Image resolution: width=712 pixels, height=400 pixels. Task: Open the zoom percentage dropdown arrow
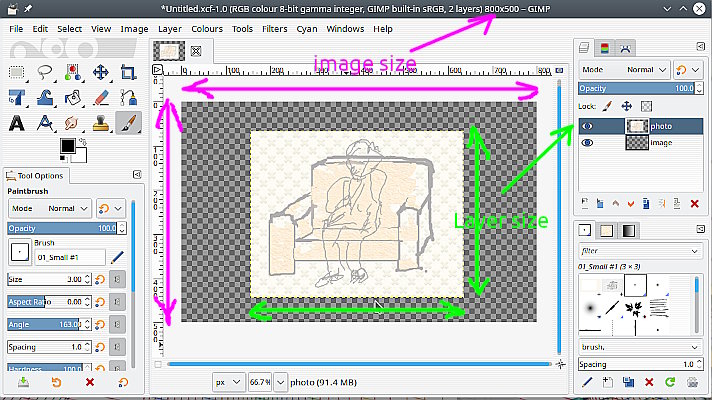pos(281,382)
